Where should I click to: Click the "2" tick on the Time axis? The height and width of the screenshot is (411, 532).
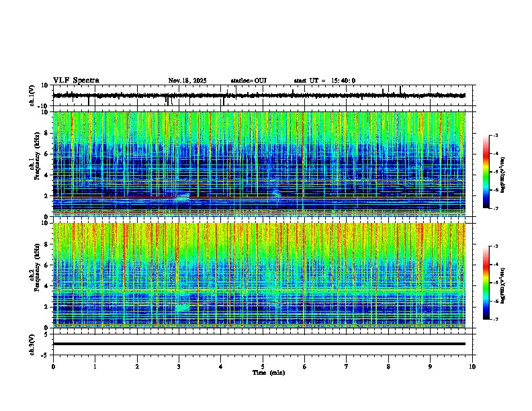pos(137,367)
